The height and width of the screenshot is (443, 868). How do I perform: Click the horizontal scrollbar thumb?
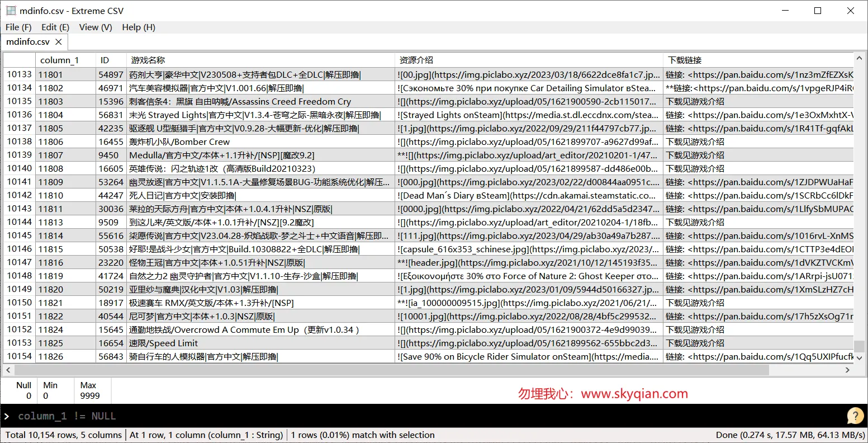tap(392, 370)
